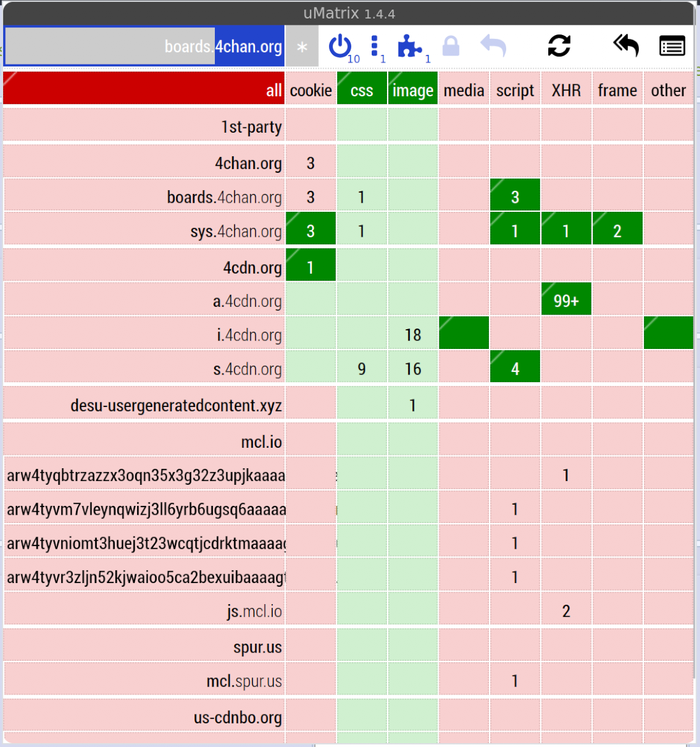Screen dimensions: 700x747
Task: Click cookie cell 3 for 4chan.org
Action: pyautogui.click(x=311, y=161)
